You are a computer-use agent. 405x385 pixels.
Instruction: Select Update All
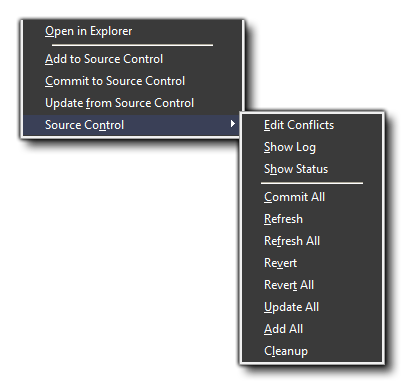(x=312, y=307)
